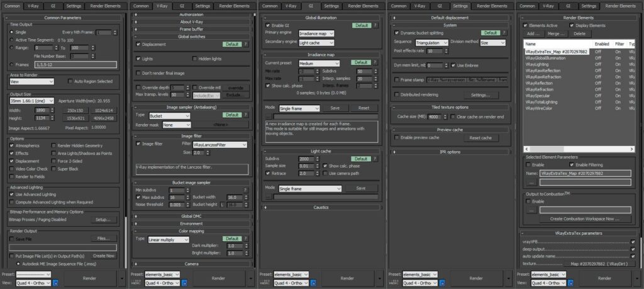Screen dimensions: 644x289
Task: Open the help '?' for Image sampler (Antialiasing)
Action: [x=246, y=115]
